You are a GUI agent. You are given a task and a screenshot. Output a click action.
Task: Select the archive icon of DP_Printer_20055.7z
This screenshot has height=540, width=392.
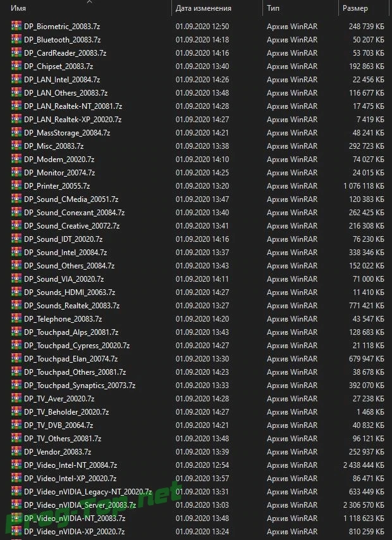(16, 186)
